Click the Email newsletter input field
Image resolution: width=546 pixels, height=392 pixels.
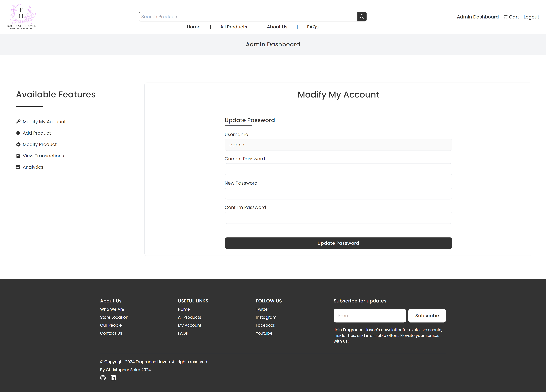(x=370, y=316)
